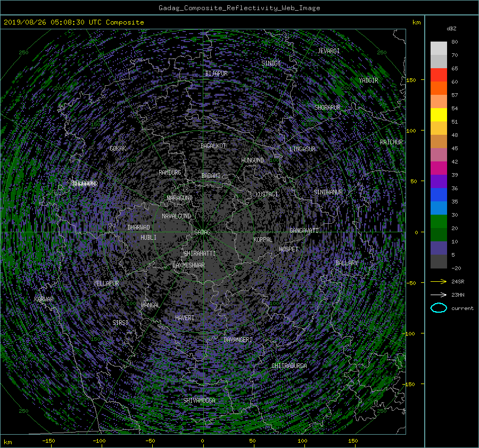
Task: Click the BIJAPUR city label
Action: [216, 74]
